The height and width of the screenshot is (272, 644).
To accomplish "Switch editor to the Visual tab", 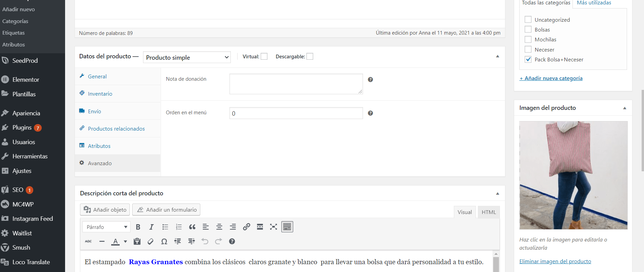I will [x=465, y=212].
